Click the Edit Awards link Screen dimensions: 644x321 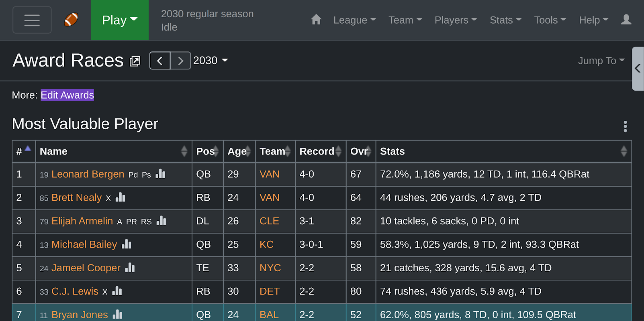click(x=67, y=95)
